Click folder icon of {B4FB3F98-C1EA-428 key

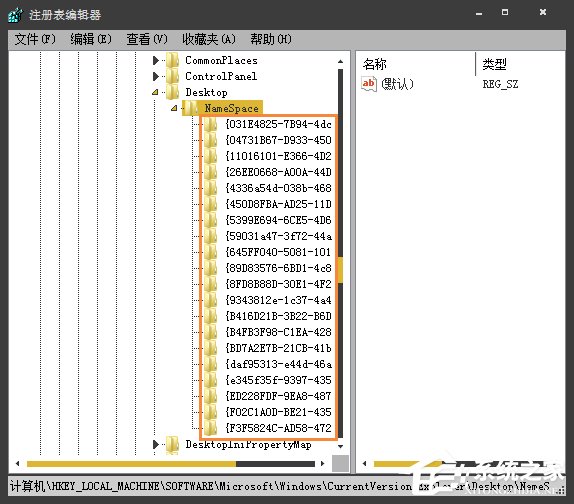pos(210,332)
